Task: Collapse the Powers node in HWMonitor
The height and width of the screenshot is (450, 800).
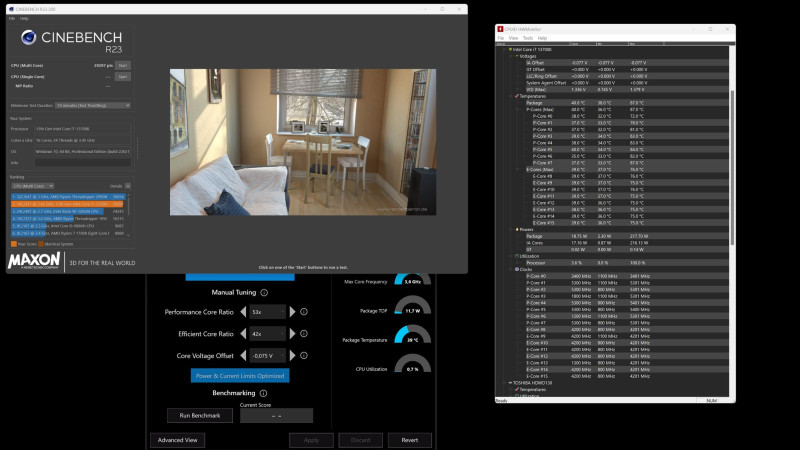Action: tap(511, 229)
